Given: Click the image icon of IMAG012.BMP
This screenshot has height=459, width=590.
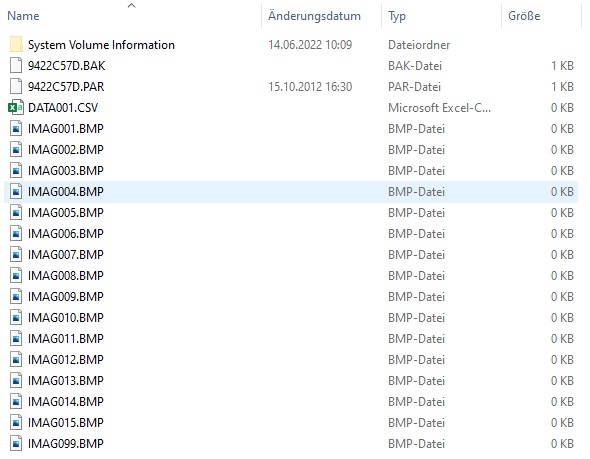Looking at the screenshot, I should (16, 360).
